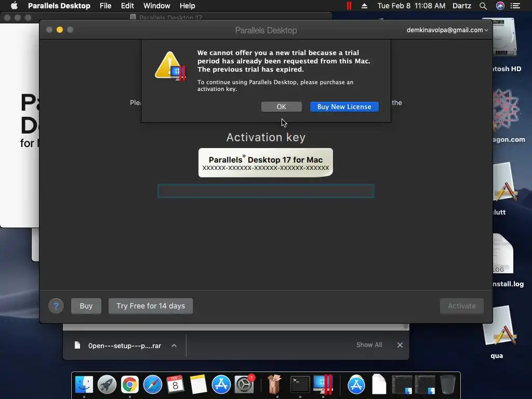Open Siri from the menu bar
The height and width of the screenshot is (399, 532).
tap(500, 6)
